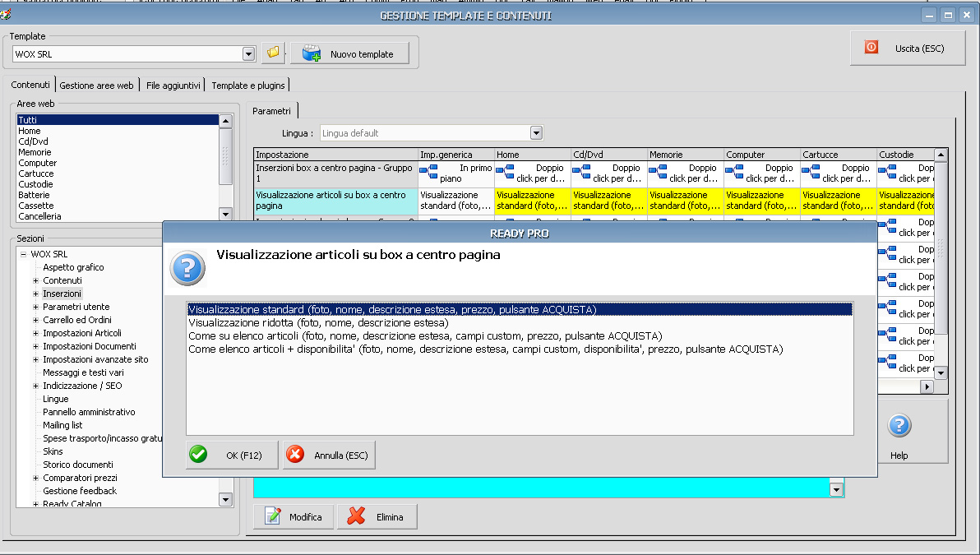Viewport: 980px width, 555px height.
Task: Click Inserzioni box Gruppo 1 Home cell icon
Action: pos(504,170)
